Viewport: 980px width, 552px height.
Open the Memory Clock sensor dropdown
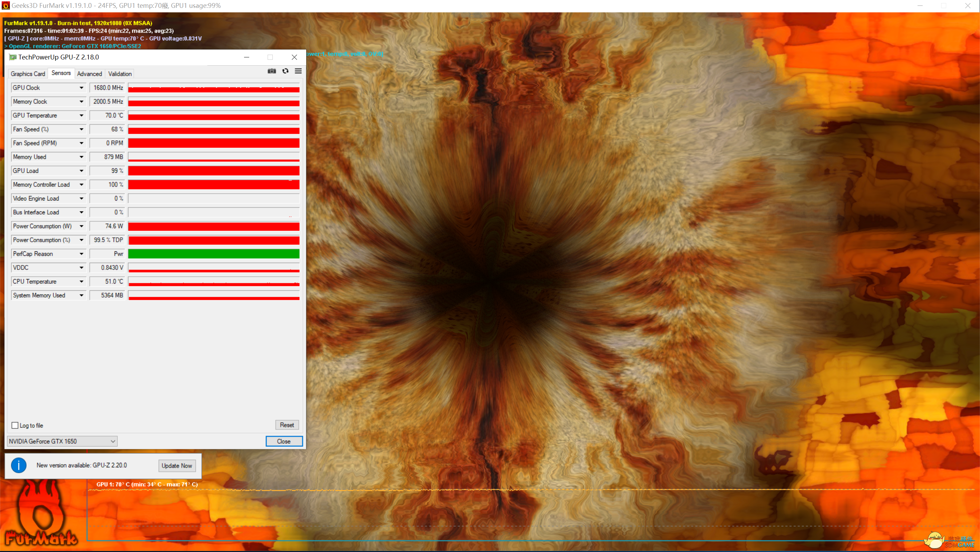click(x=82, y=102)
